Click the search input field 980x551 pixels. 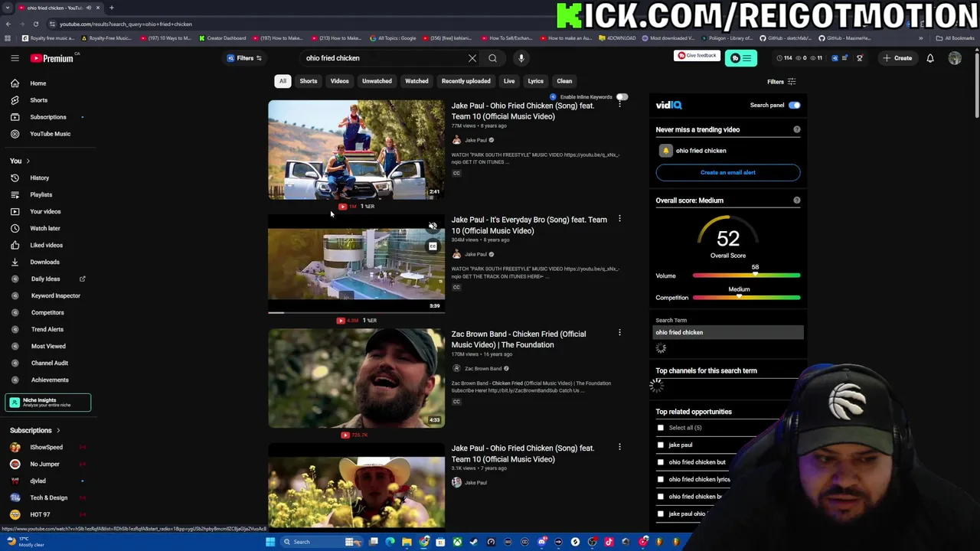coord(383,58)
